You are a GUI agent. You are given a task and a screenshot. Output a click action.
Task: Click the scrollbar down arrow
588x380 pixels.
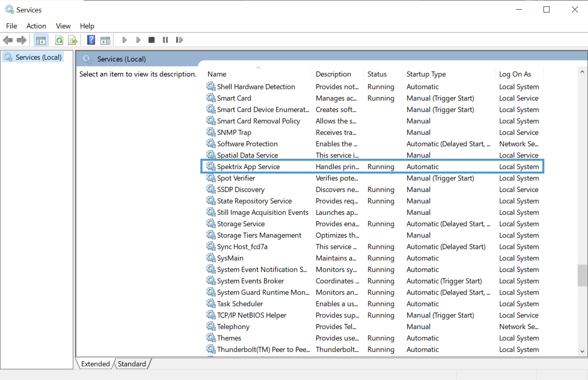pos(582,352)
